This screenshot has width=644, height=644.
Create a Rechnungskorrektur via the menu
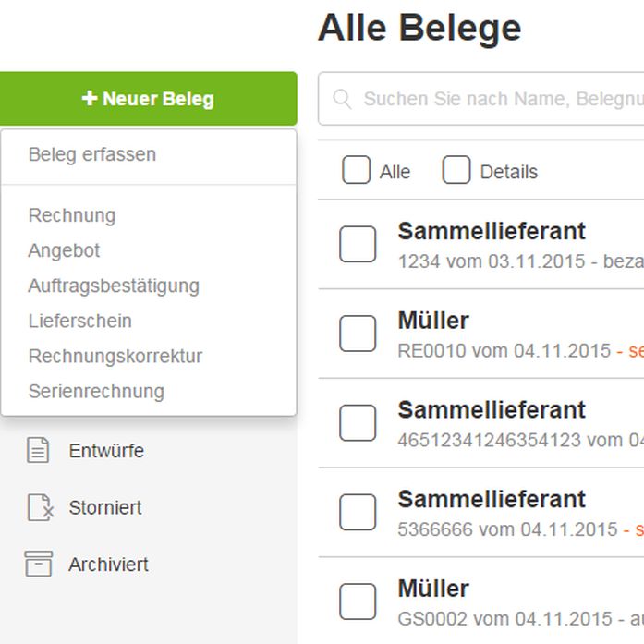tap(115, 356)
